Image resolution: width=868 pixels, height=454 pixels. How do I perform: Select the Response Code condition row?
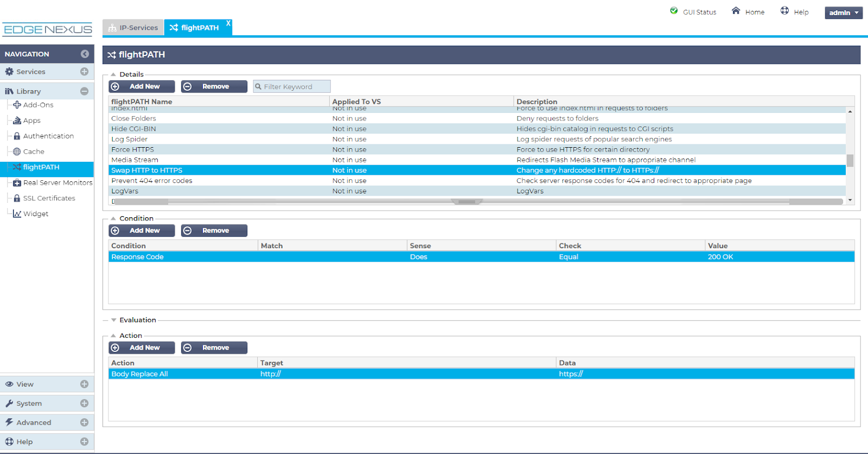tap(482, 257)
